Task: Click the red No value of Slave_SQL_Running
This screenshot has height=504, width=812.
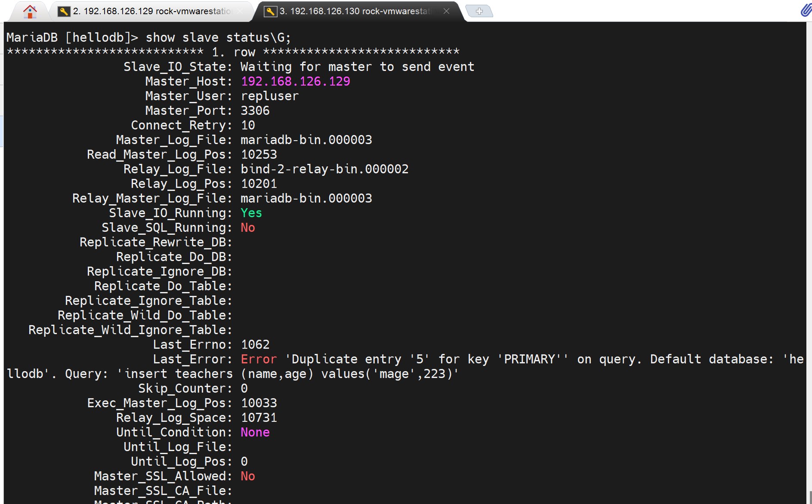Action: [x=248, y=227]
